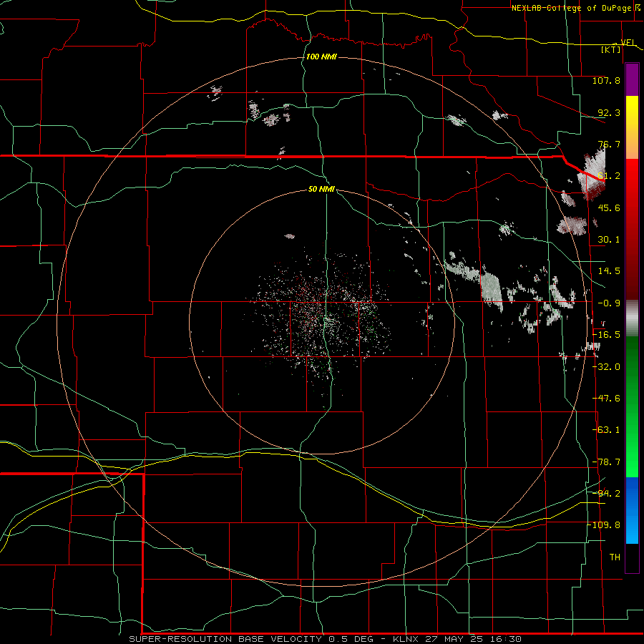
Task: Click the 45.6 velocity scale label
Action: [609, 208]
